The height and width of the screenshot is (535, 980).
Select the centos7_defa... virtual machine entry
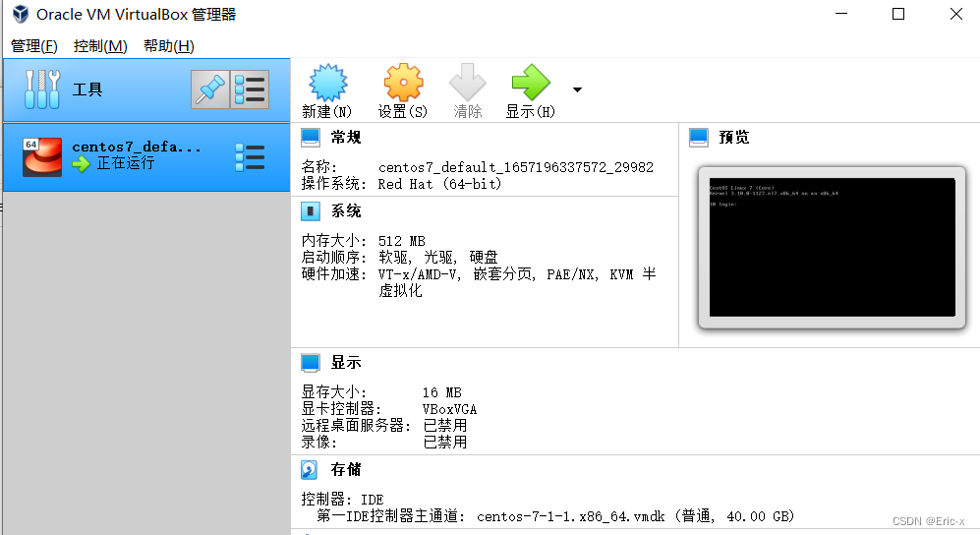click(146, 157)
